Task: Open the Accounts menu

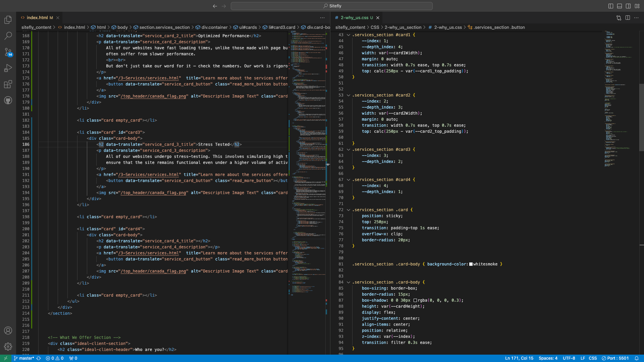Action: click(8, 330)
